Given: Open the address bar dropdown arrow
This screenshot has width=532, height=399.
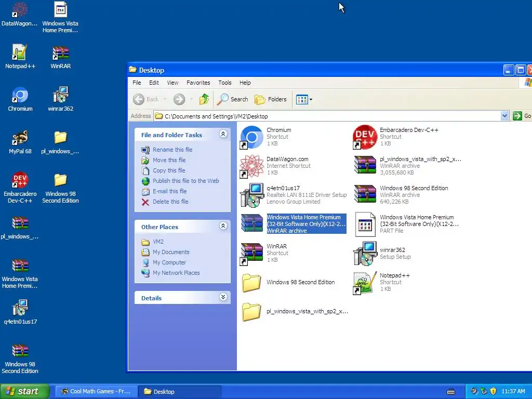Looking at the screenshot, I should 504,116.
